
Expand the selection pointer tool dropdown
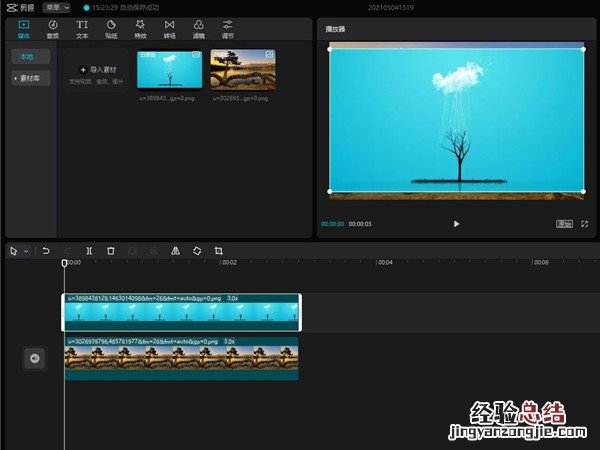point(26,251)
